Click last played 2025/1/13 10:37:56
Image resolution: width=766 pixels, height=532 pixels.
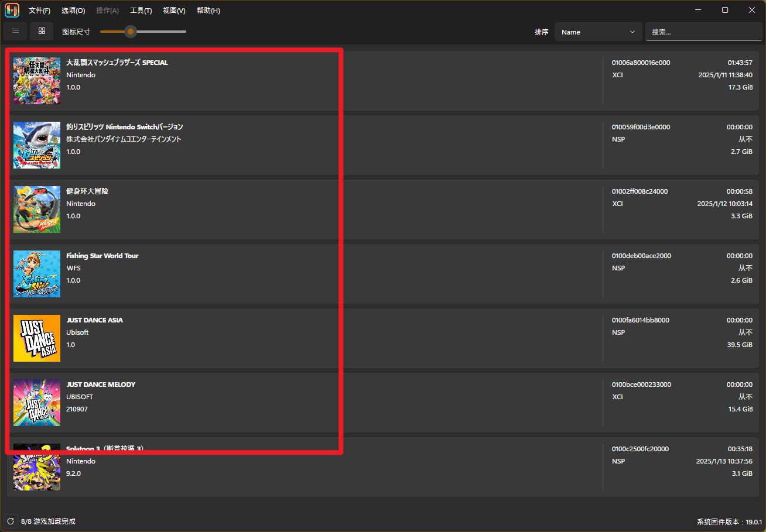(725, 461)
